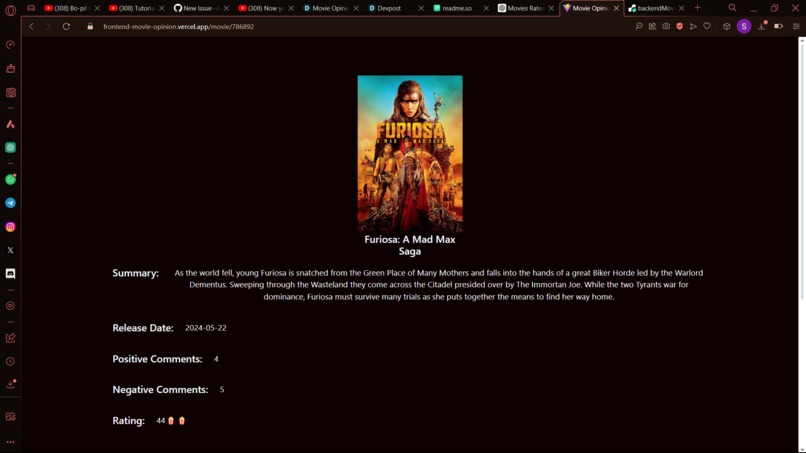Open the ad blocker shield icon
Viewport: 806px width, 453px height.
coord(680,26)
